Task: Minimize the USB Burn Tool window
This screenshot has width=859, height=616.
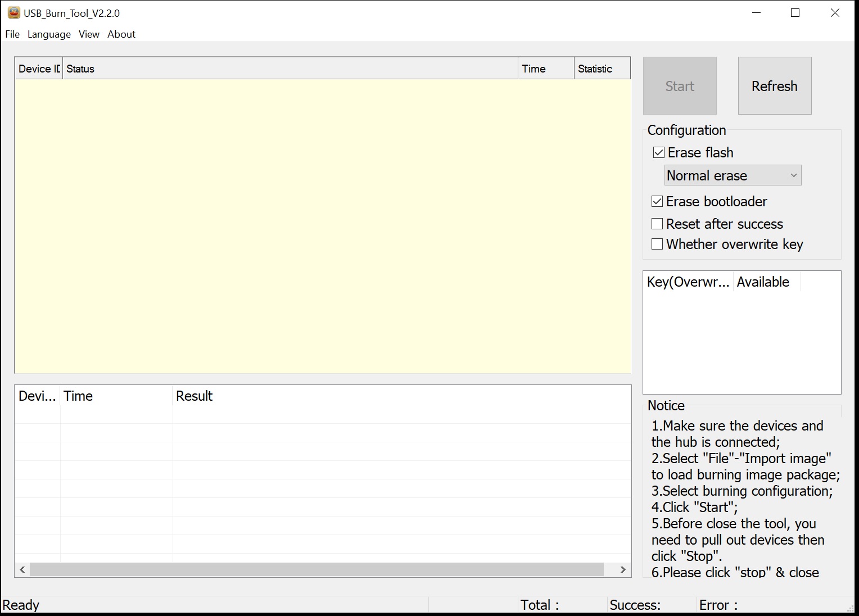Action: point(756,13)
